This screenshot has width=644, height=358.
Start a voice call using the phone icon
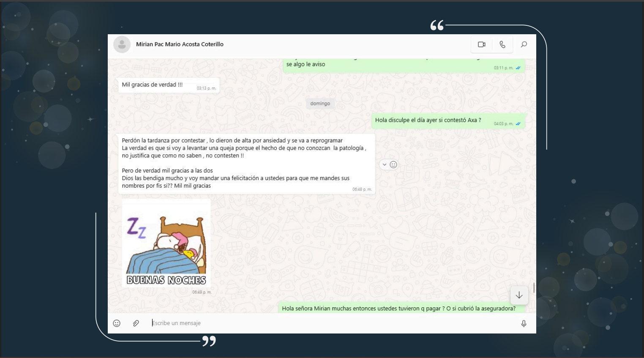click(502, 44)
